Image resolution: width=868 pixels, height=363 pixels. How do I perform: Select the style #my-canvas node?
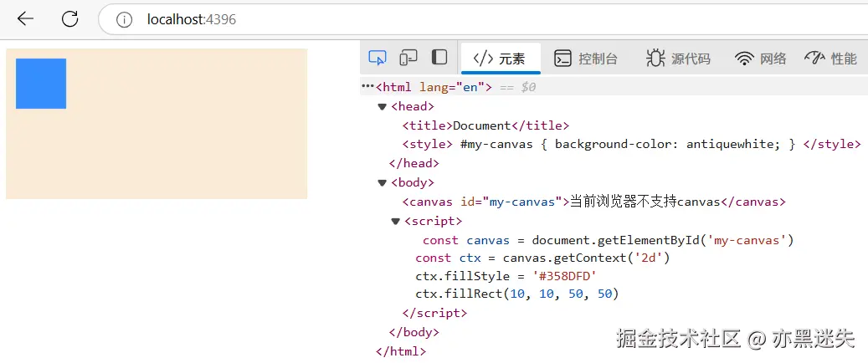pos(631,145)
